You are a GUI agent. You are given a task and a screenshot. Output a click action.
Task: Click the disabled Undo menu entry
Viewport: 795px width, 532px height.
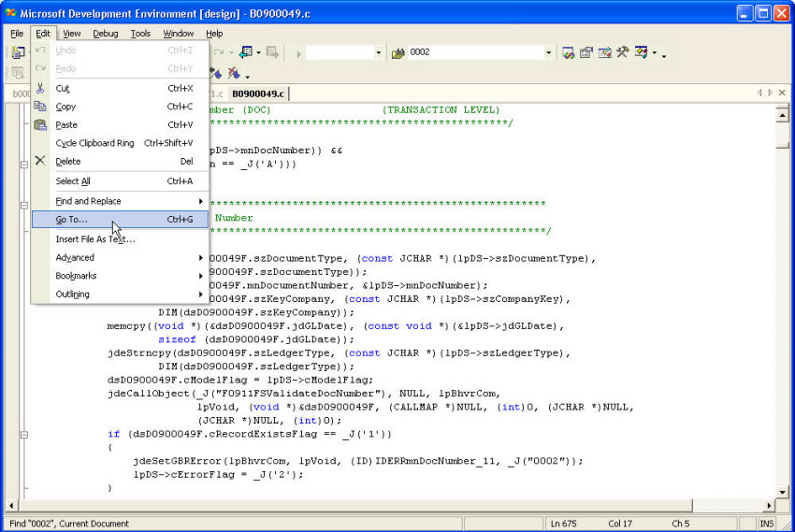click(120, 50)
